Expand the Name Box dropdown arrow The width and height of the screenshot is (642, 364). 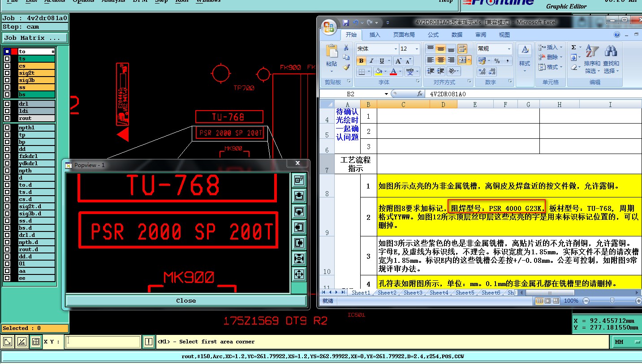[386, 94]
